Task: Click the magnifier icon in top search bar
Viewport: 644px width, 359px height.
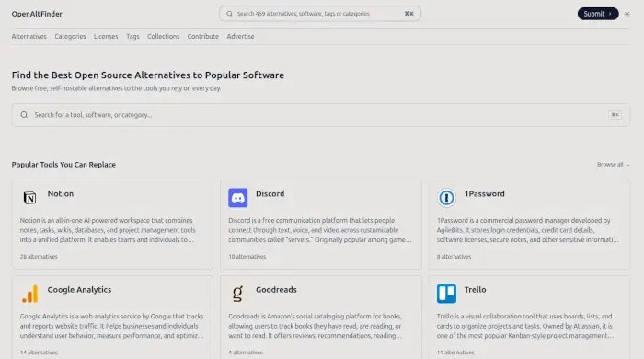Action: tap(230, 14)
